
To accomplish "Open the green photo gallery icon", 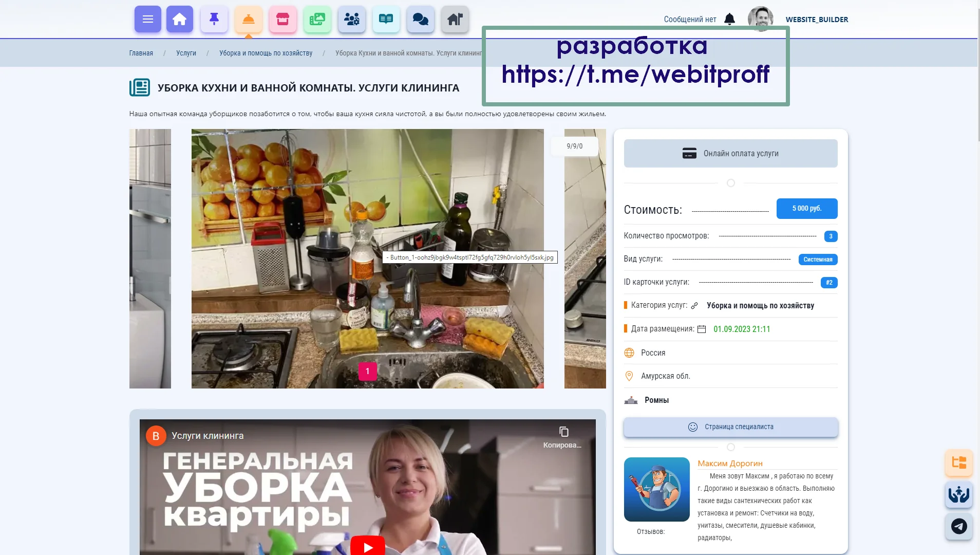I will coord(317,20).
